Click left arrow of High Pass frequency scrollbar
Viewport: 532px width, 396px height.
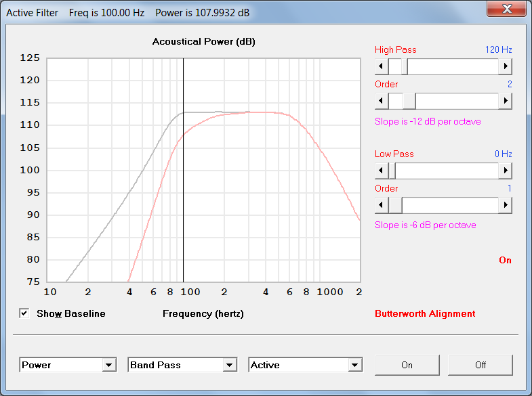coord(382,66)
